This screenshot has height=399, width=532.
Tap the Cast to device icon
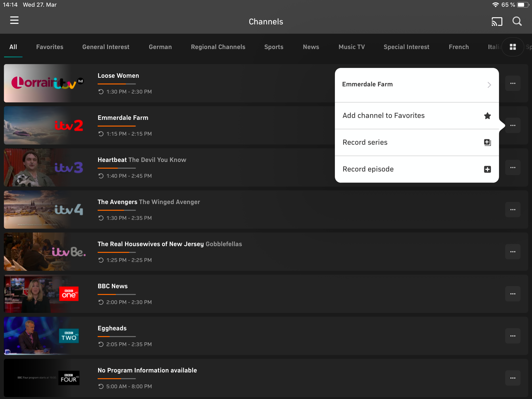pos(497,22)
